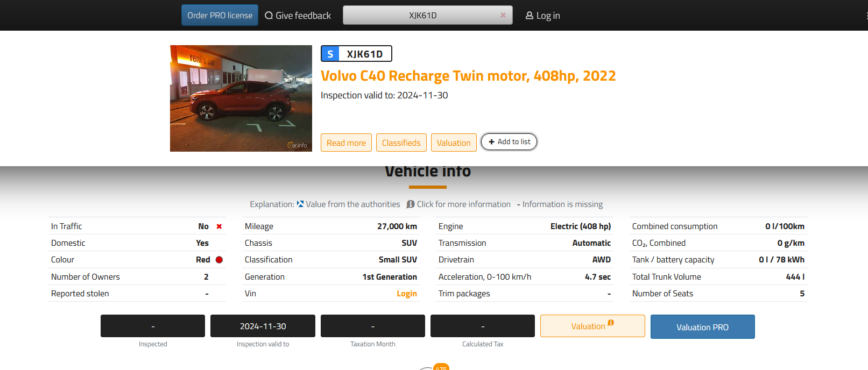Image resolution: width=868 pixels, height=370 pixels.
Task: Click the Calculated Tax box
Action: coord(483,326)
